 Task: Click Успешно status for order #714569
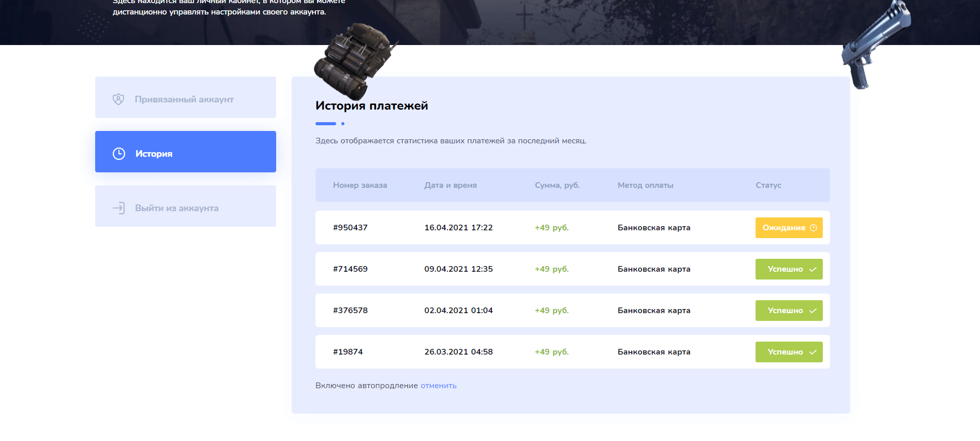click(x=789, y=269)
